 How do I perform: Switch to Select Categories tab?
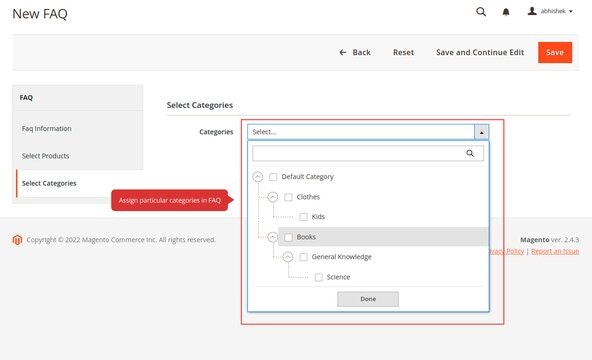pos(49,183)
